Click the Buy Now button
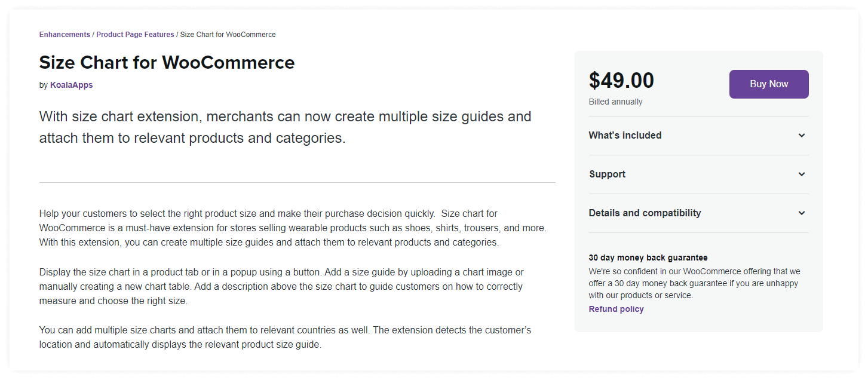Viewport: 868px width, 380px height. coord(768,84)
